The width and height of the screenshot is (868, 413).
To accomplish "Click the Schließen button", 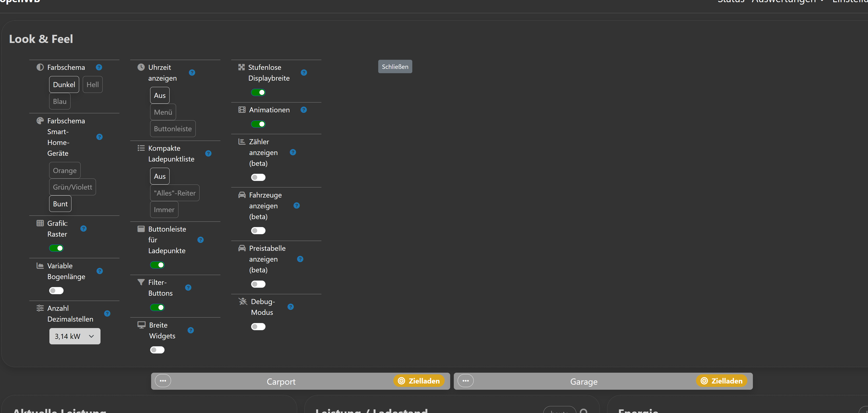I will [x=395, y=66].
